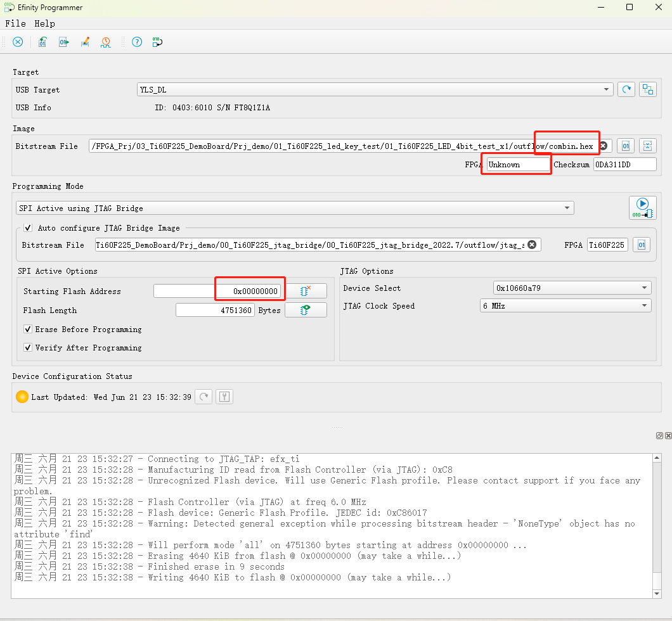Viewport: 672px width, 621px height.
Task: Open the Help menu
Action: coord(44,23)
